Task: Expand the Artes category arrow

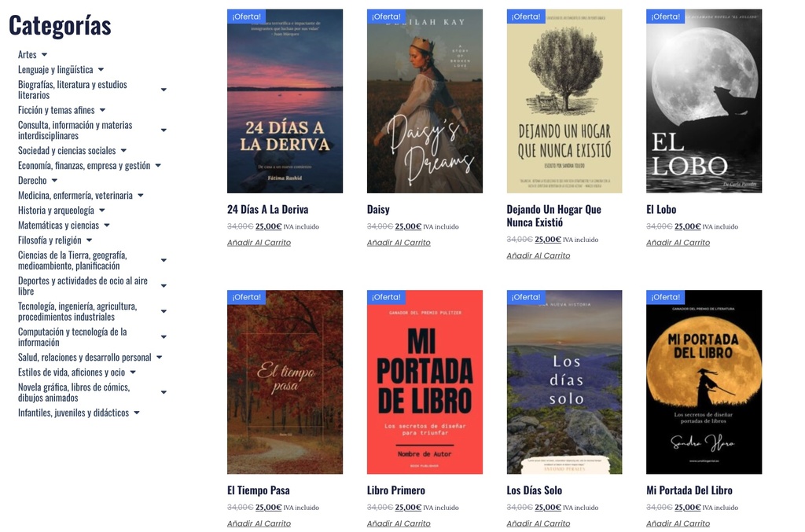Action: point(44,54)
